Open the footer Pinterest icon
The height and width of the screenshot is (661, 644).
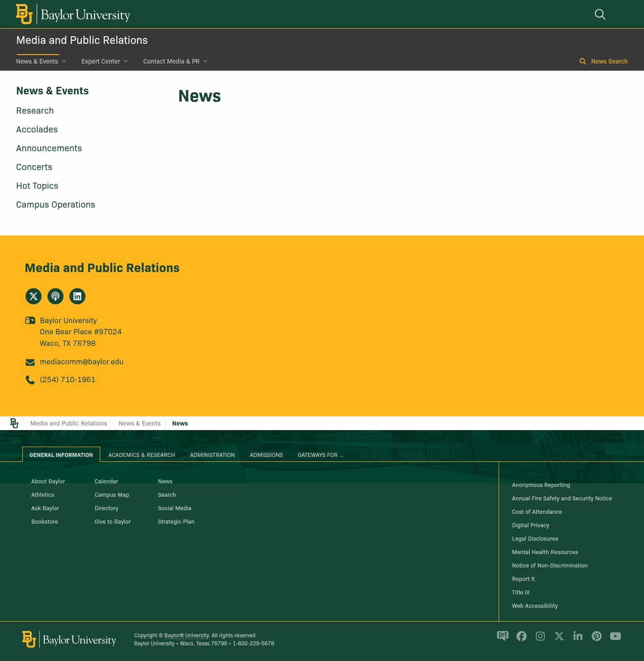[x=597, y=636]
